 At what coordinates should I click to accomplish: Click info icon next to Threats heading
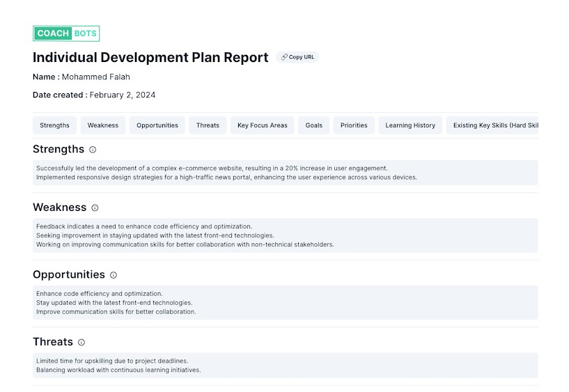coord(81,343)
